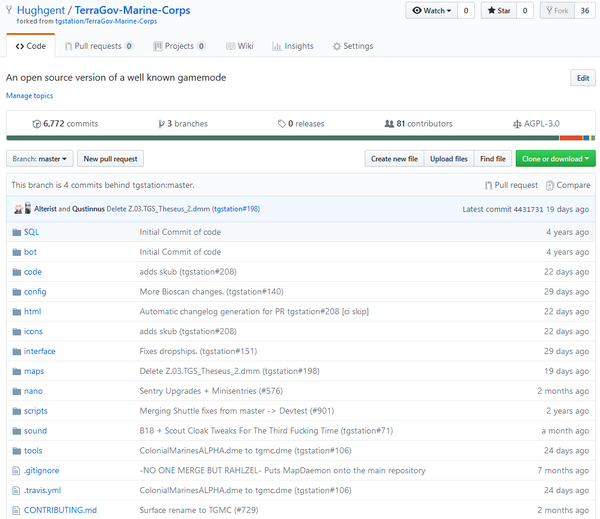Click the .gitignore file icon
Screen dimensions: 600x519
coord(16,471)
